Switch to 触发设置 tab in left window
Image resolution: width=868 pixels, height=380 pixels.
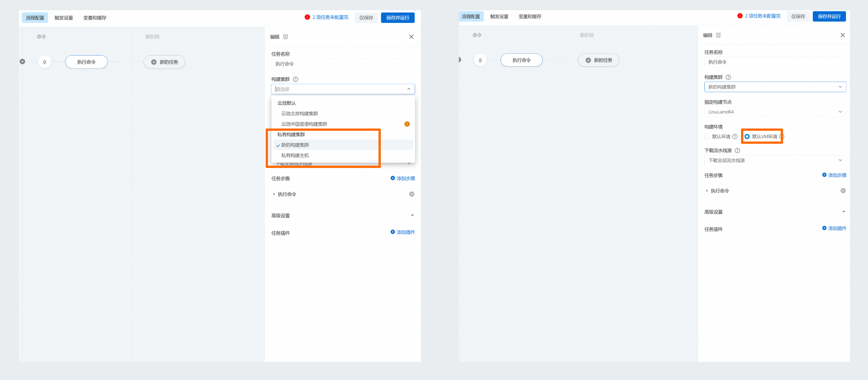pyautogui.click(x=64, y=18)
